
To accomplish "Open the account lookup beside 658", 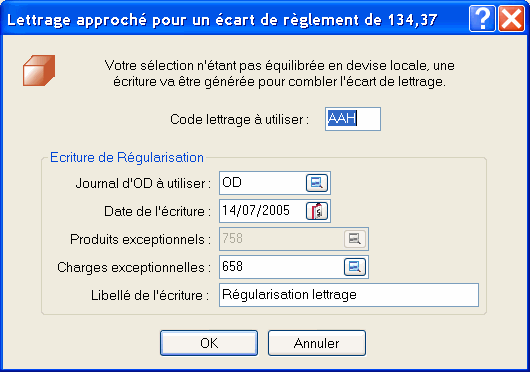I will coord(355,267).
